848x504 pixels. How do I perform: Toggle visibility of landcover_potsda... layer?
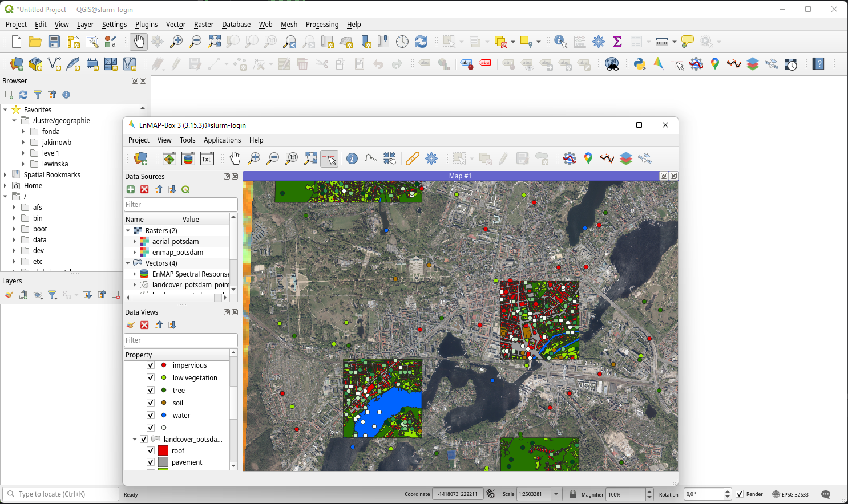(144, 439)
